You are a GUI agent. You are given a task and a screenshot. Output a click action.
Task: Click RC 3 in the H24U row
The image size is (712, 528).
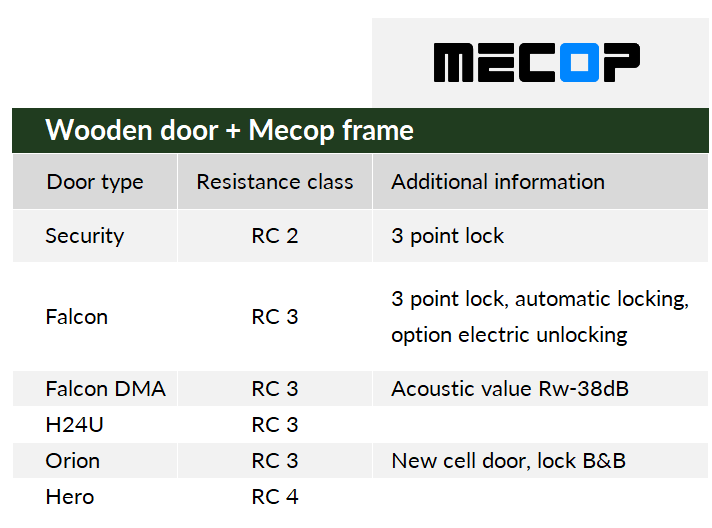point(275,425)
